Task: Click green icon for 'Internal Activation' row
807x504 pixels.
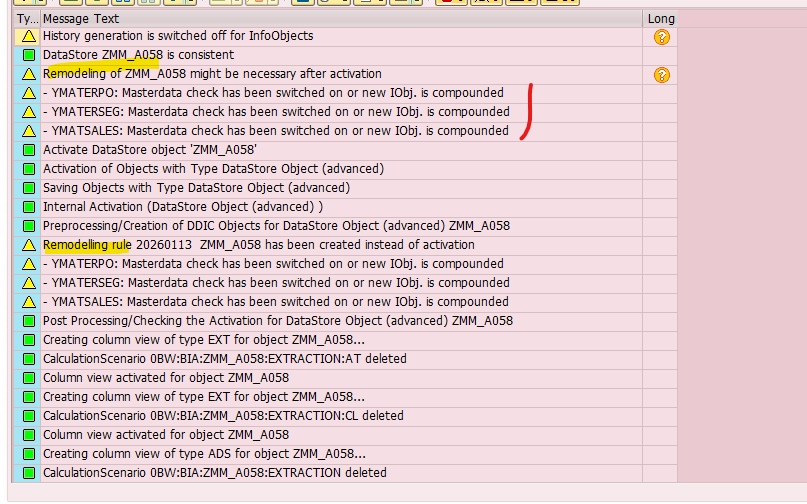Action: tap(29, 207)
